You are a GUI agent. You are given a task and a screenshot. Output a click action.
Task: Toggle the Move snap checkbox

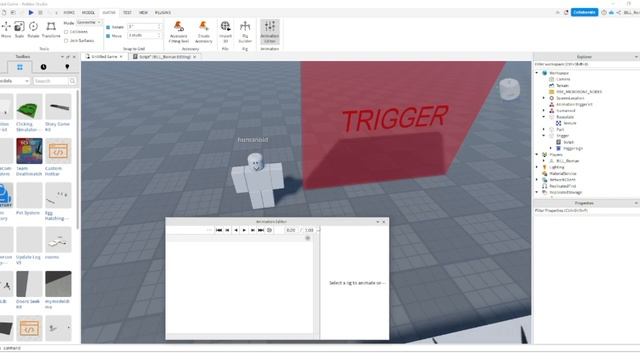108,36
